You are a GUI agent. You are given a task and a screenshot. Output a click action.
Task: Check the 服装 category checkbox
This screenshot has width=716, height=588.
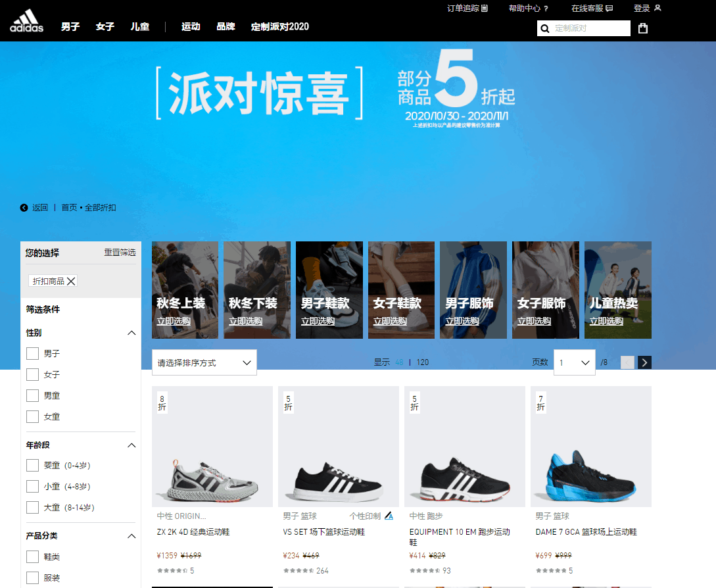coord(32,578)
